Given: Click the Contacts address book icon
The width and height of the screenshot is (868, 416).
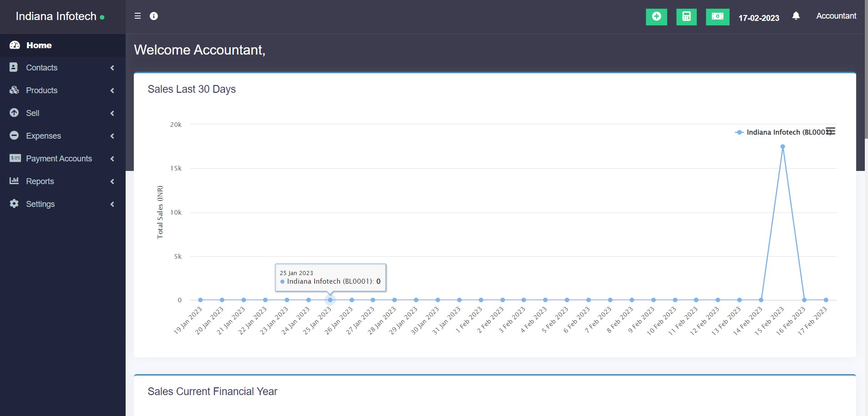Looking at the screenshot, I should pyautogui.click(x=14, y=67).
